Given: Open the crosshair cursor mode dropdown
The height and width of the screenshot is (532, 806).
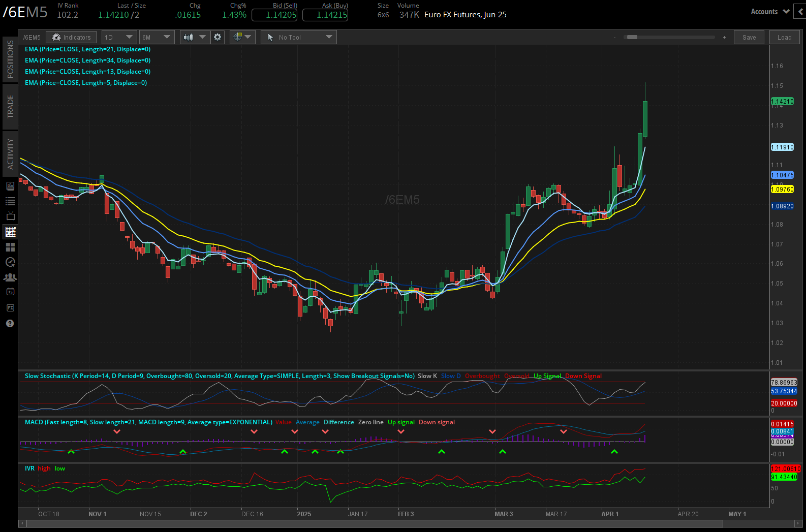Looking at the screenshot, I should (242, 37).
